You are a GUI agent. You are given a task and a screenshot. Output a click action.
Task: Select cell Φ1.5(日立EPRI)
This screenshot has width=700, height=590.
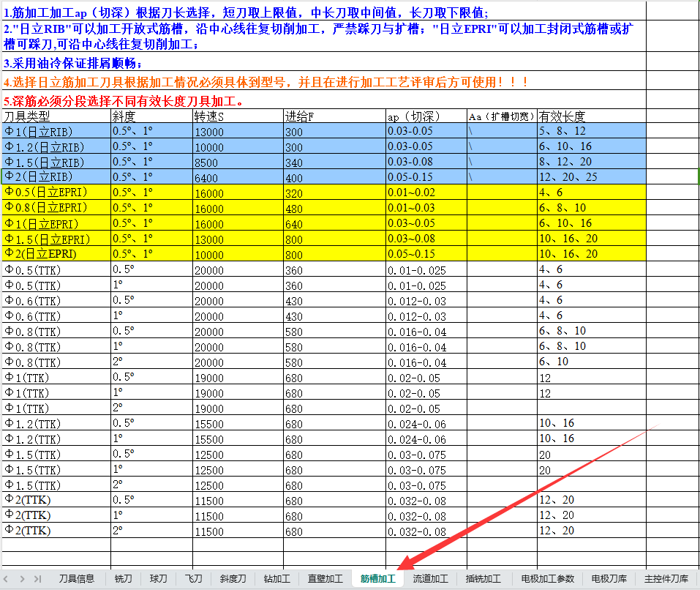(56, 239)
